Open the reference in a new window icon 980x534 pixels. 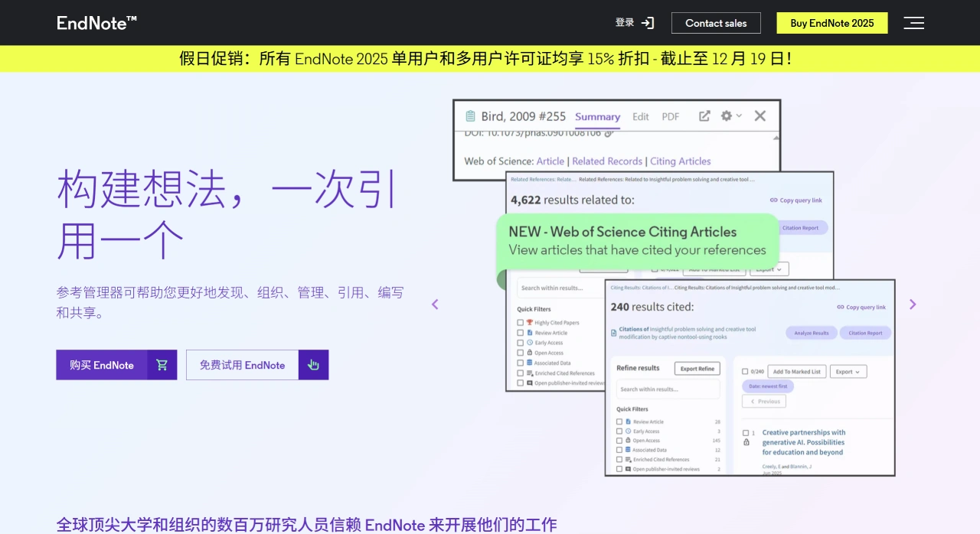point(704,116)
